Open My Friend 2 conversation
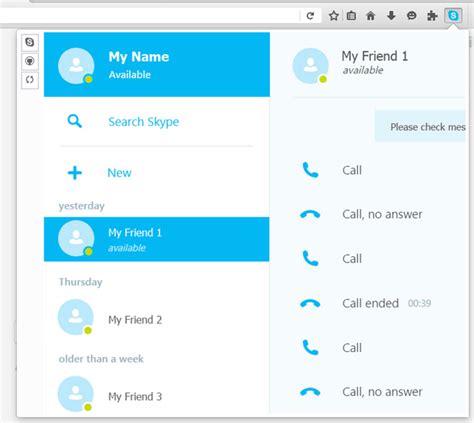The image size is (474, 423). [157, 317]
